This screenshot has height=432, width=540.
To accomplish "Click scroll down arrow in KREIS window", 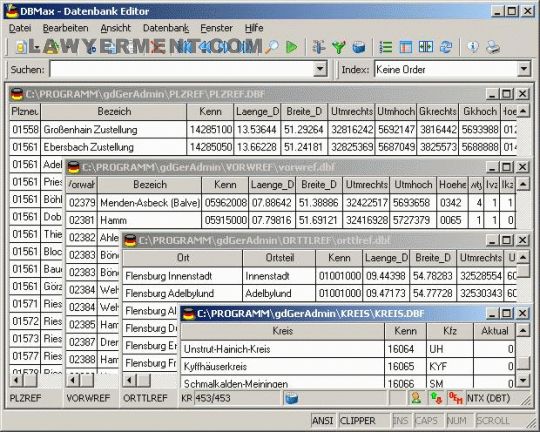I will (523, 380).
